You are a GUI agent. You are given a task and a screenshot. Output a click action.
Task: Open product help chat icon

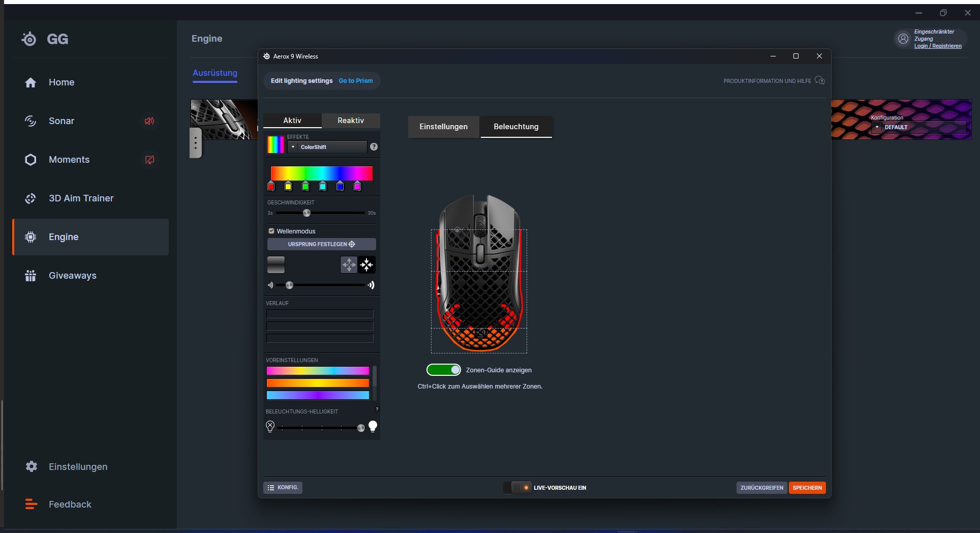pos(820,80)
